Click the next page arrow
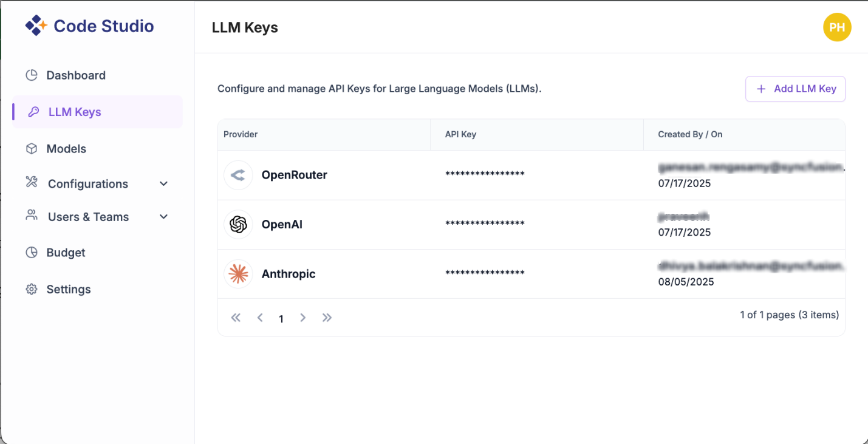 coord(302,317)
